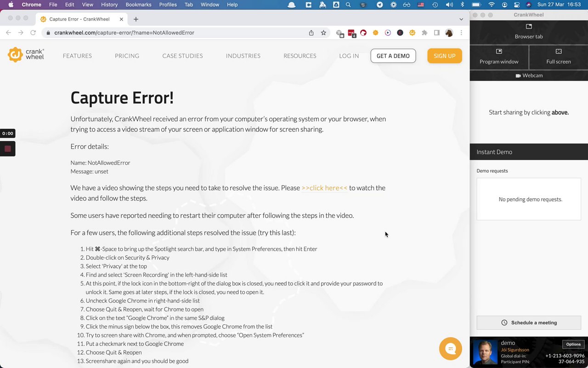Open the chat widget bubble
Viewport: 588px width, 368px height.
click(450, 349)
